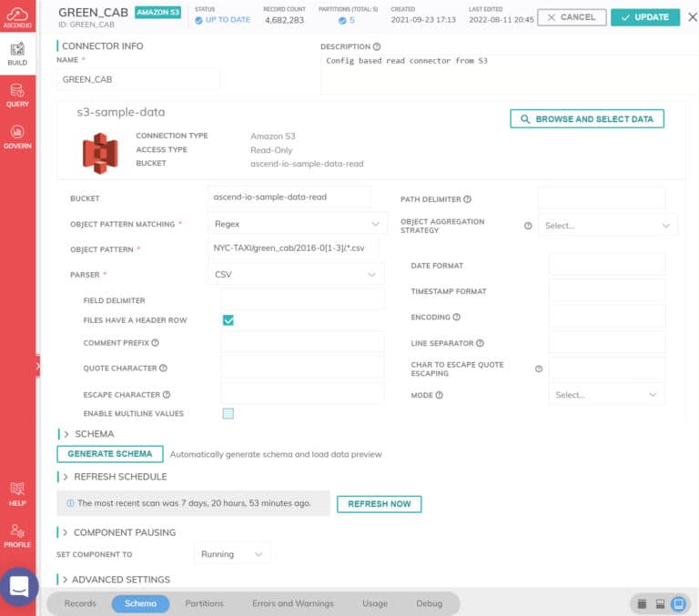Click the Refresh Now button

[x=379, y=504]
